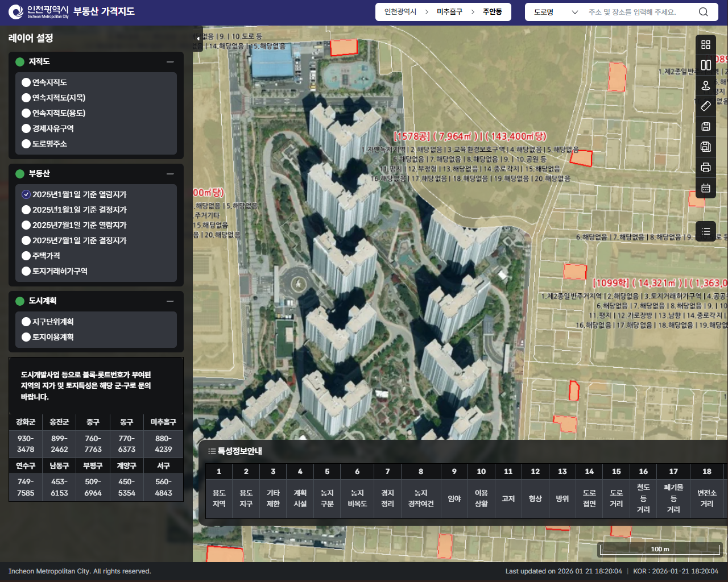The height and width of the screenshot is (582, 728).
Task: Activate the ruler measurement tool
Action: (706, 106)
